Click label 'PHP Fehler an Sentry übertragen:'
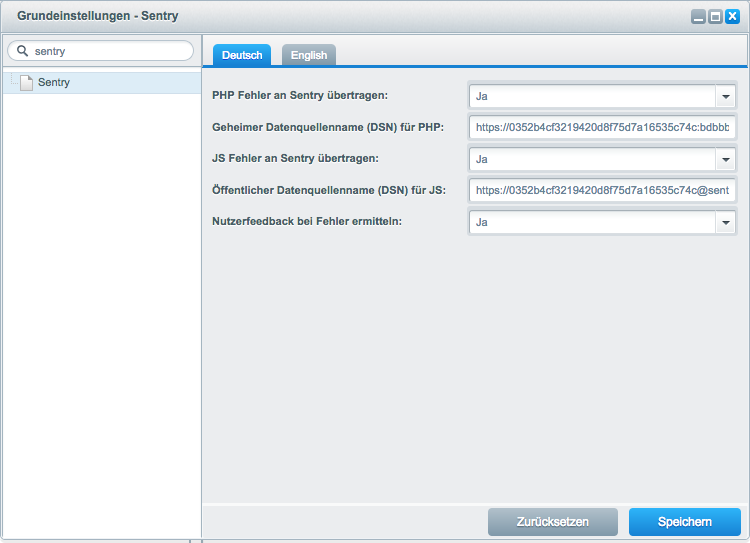 [300, 95]
